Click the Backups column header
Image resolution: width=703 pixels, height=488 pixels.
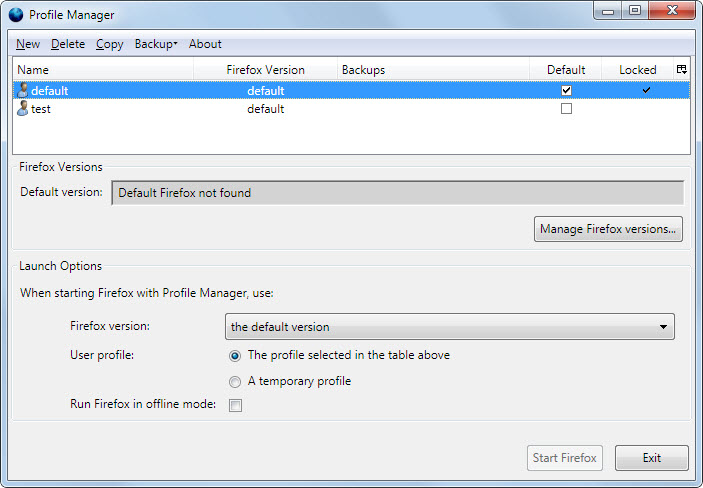pos(434,70)
